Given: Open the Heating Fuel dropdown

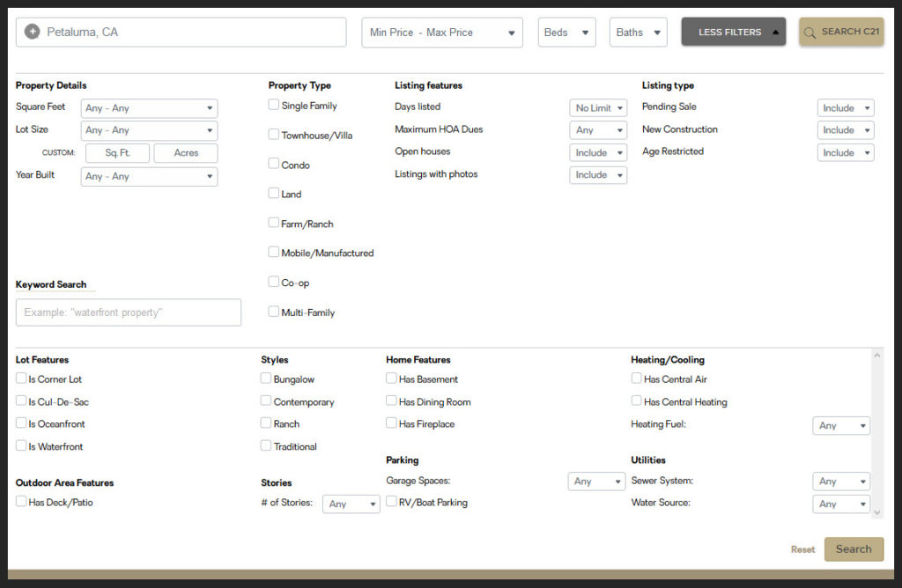Looking at the screenshot, I should (841, 426).
